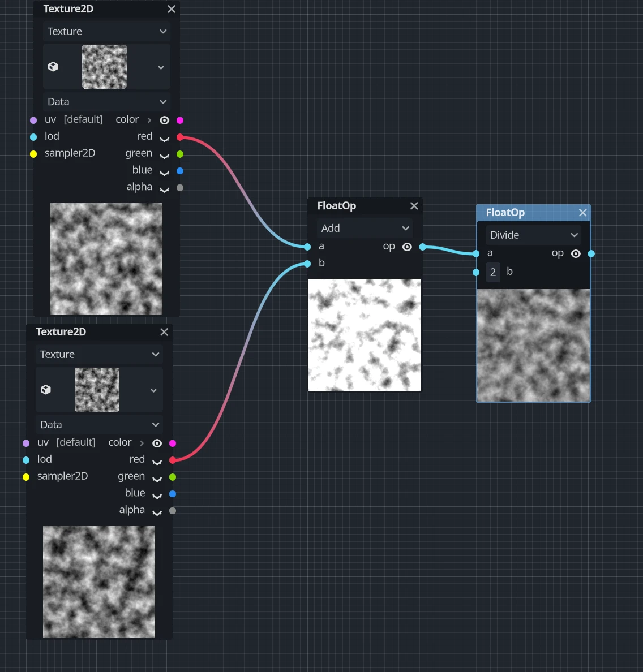Image resolution: width=643 pixels, height=672 pixels.
Task: Toggle blue channel preview on upper Texture2D
Action: (x=164, y=173)
